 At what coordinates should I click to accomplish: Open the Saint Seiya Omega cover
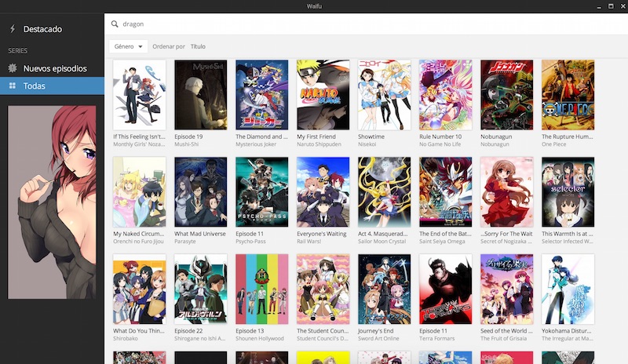[445, 192]
